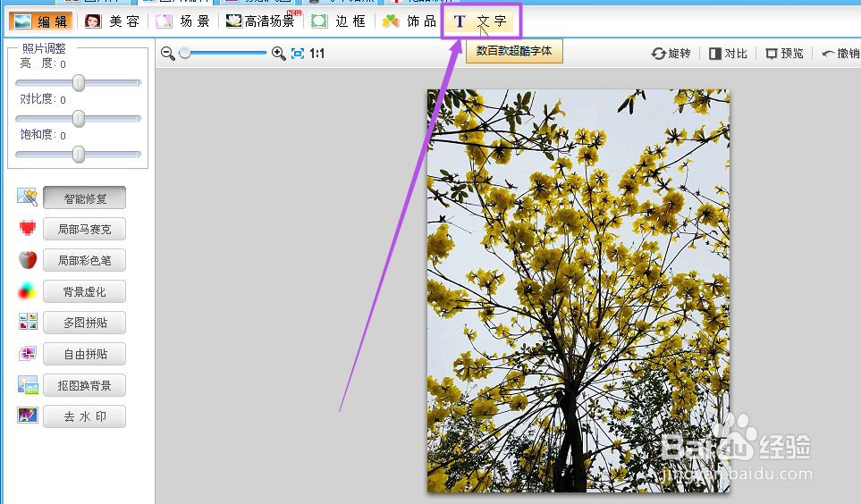Click the red apple color pen icon
The width and height of the screenshot is (861, 504).
click(x=28, y=259)
